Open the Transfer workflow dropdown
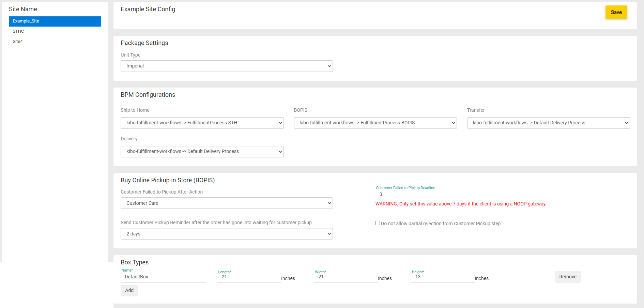The image size is (644, 308). point(548,123)
